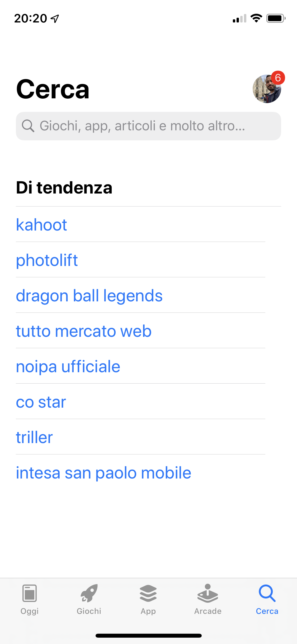Tap the photolift trending search
Image resolution: width=297 pixels, height=644 pixels.
pos(47,260)
